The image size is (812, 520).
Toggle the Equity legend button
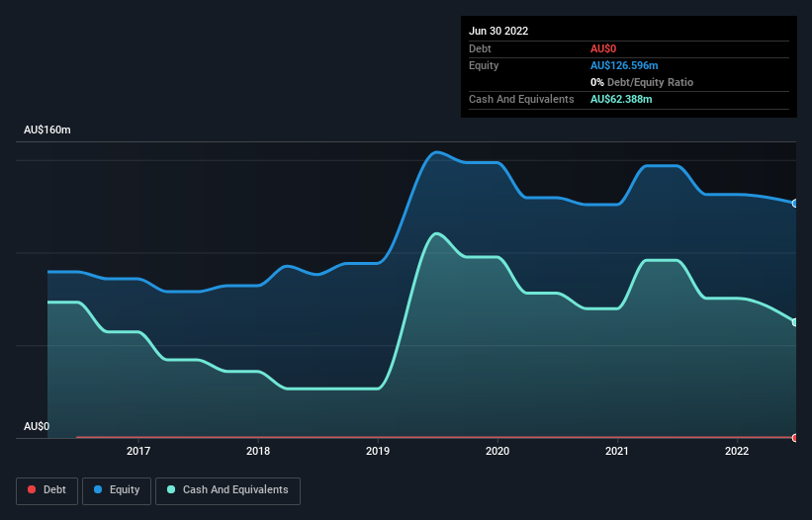(117, 490)
